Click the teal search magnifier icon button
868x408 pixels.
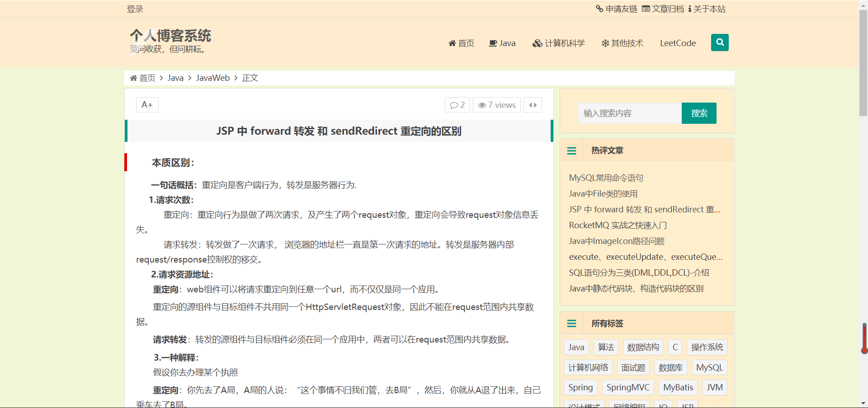pos(720,42)
